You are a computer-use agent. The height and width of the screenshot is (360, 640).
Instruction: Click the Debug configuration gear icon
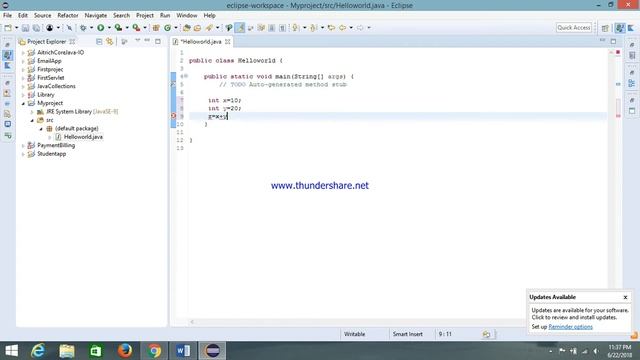click(x=83, y=28)
